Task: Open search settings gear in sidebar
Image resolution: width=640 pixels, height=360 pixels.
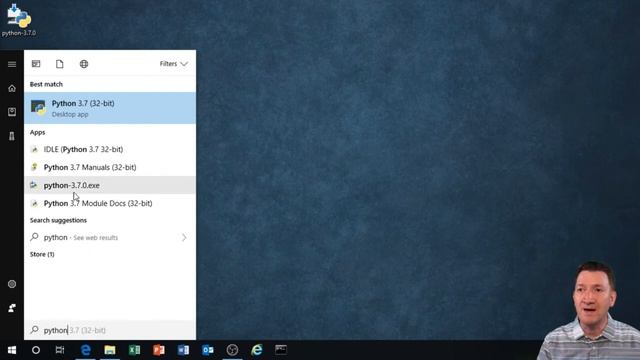Action: coord(12,284)
